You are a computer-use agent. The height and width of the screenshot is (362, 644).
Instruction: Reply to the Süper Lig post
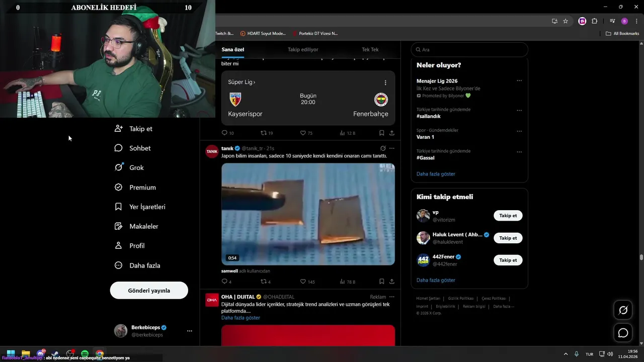(x=227, y=133)
